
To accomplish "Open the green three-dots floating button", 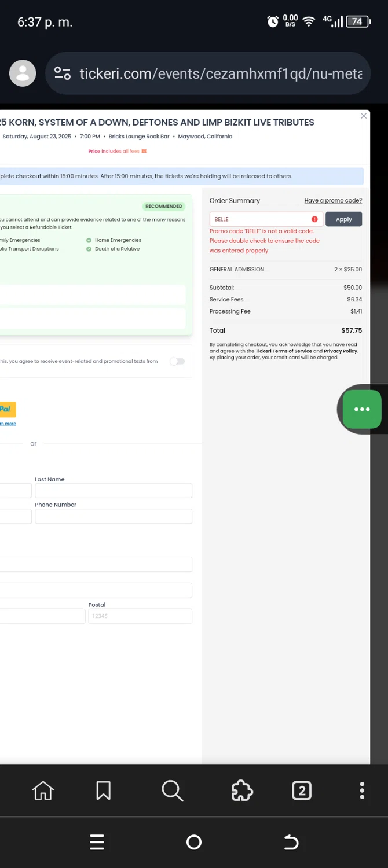I will [x=362, y=409].
